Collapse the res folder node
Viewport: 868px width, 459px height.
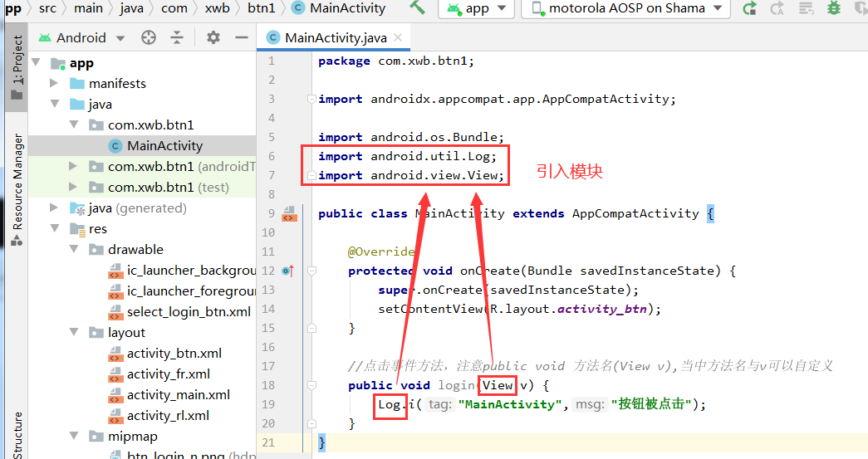coord(54,228)
